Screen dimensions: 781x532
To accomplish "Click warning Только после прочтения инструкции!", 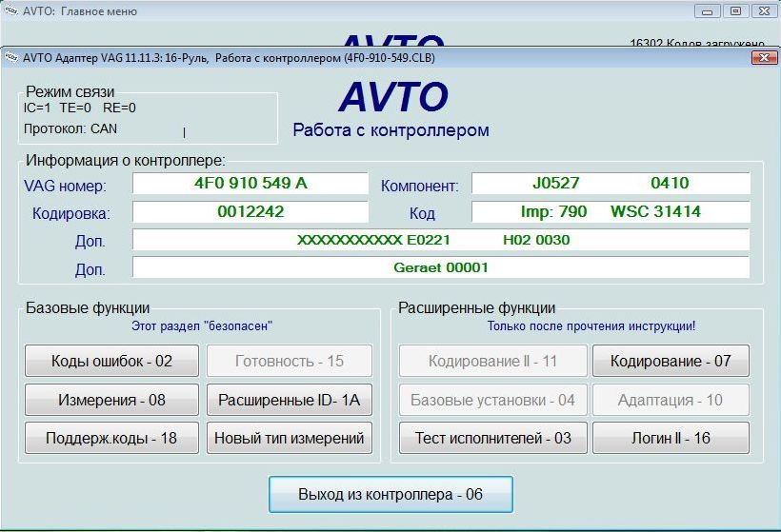I will [591, 326].
